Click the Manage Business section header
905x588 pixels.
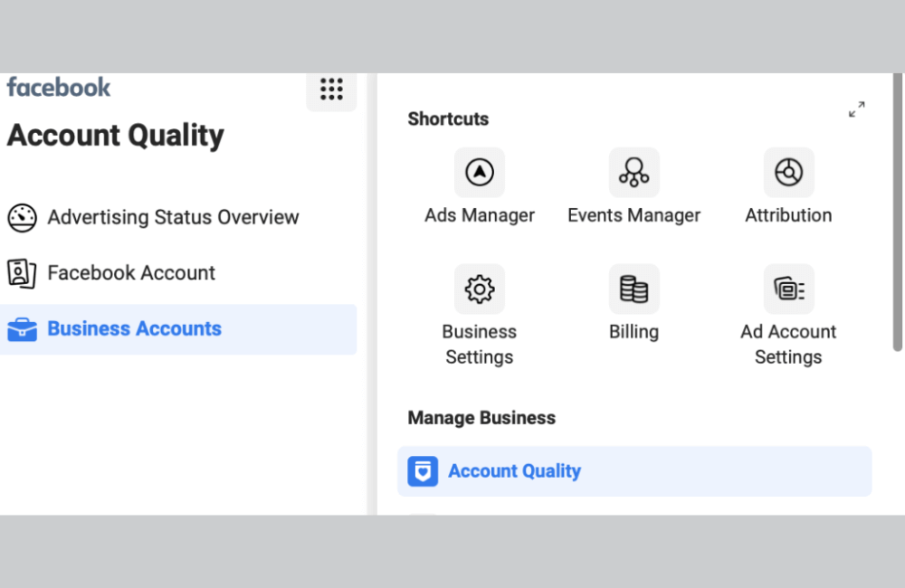click(481, 417)
